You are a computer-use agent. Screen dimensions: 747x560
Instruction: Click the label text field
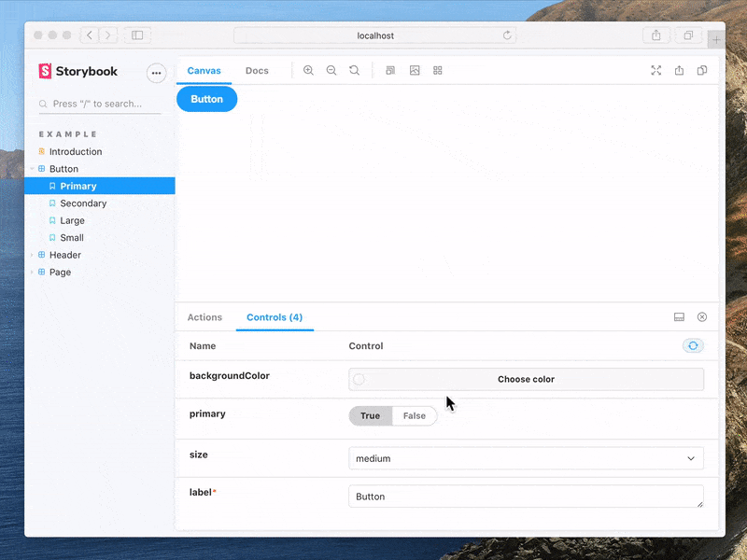click(526, 497)
